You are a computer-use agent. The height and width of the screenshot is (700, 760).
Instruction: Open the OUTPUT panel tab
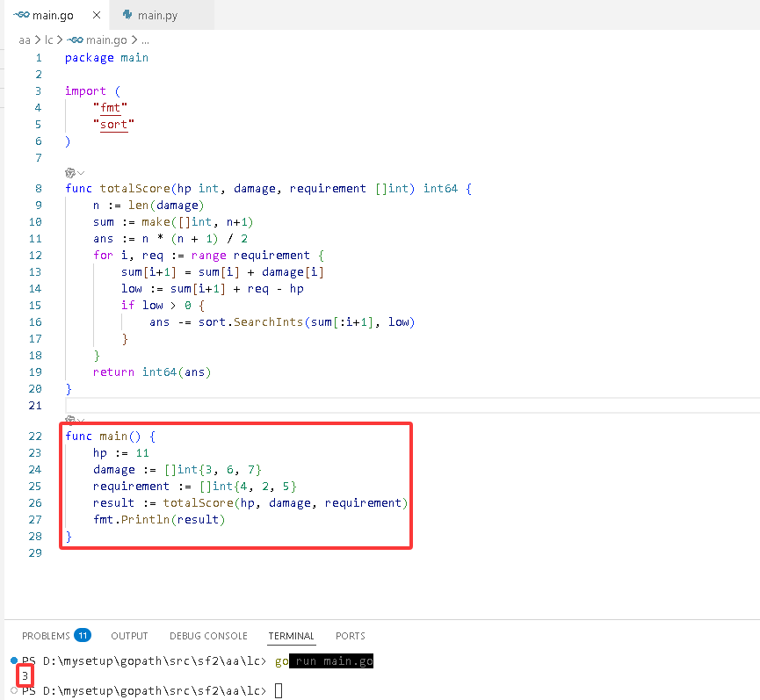(x=129, y=636)
